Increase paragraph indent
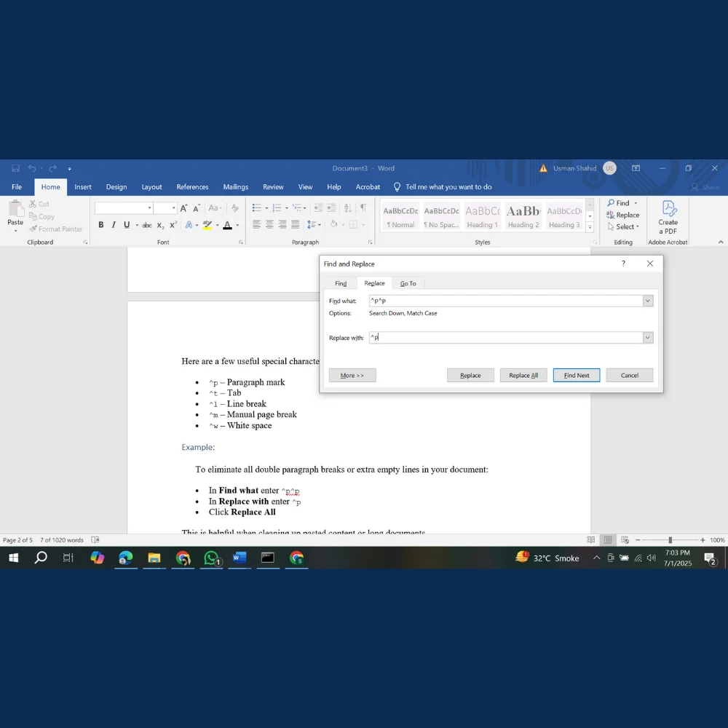This screenshot has height=728, width=728. click(331, 208)
